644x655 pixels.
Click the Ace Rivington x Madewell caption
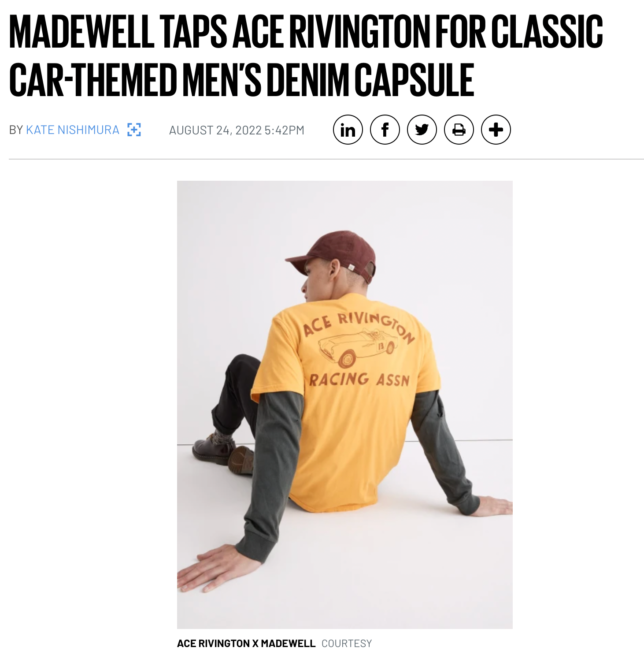(x=246, y=644)
